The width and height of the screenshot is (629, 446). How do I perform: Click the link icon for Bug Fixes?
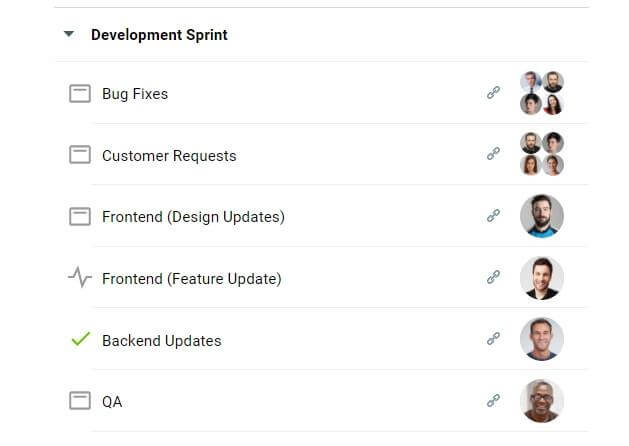click(x=493, y=93)
